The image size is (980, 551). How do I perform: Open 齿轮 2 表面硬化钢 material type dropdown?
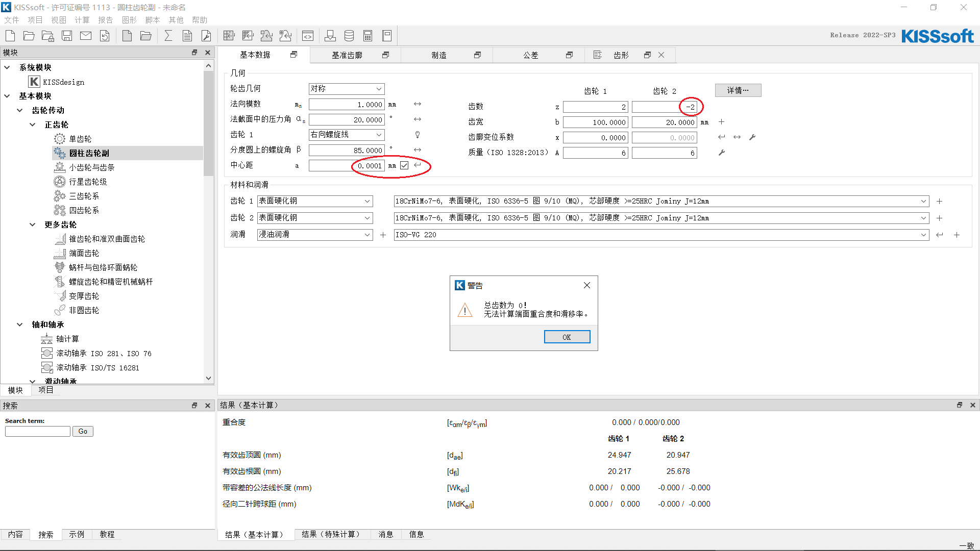pos(315,218)
